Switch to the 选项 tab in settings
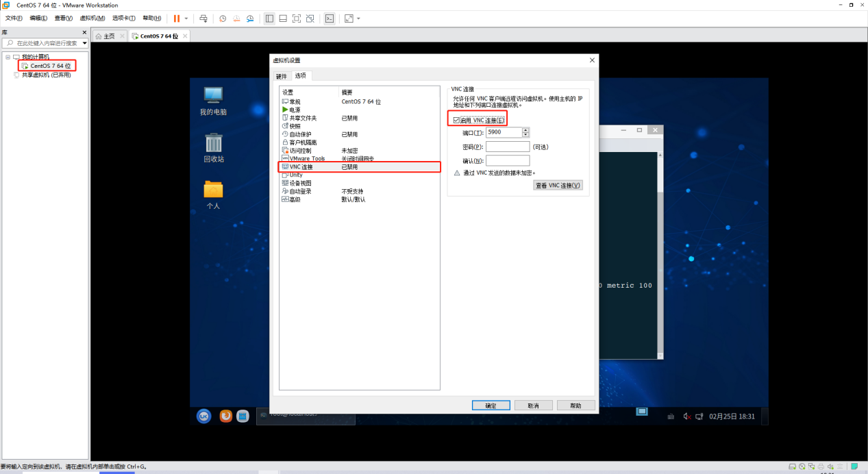 pyautogui.click(x=301, y=75)
